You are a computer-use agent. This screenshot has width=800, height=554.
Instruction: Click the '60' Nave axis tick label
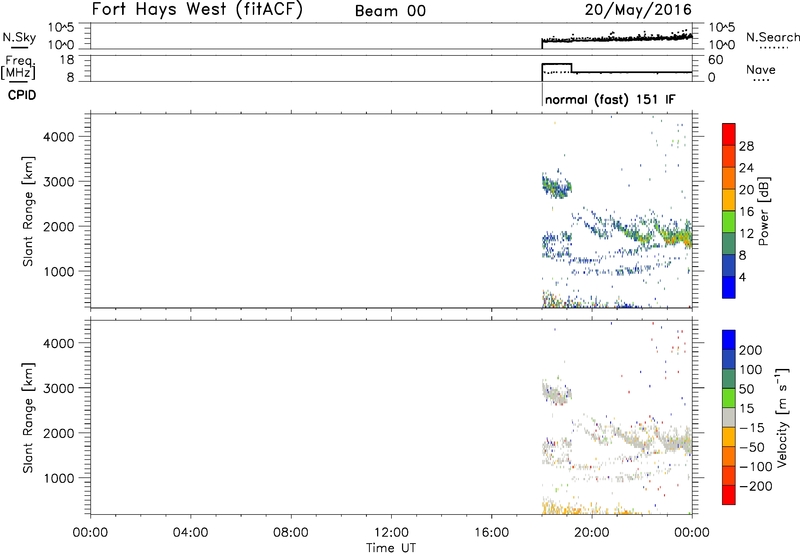[715, 60]
